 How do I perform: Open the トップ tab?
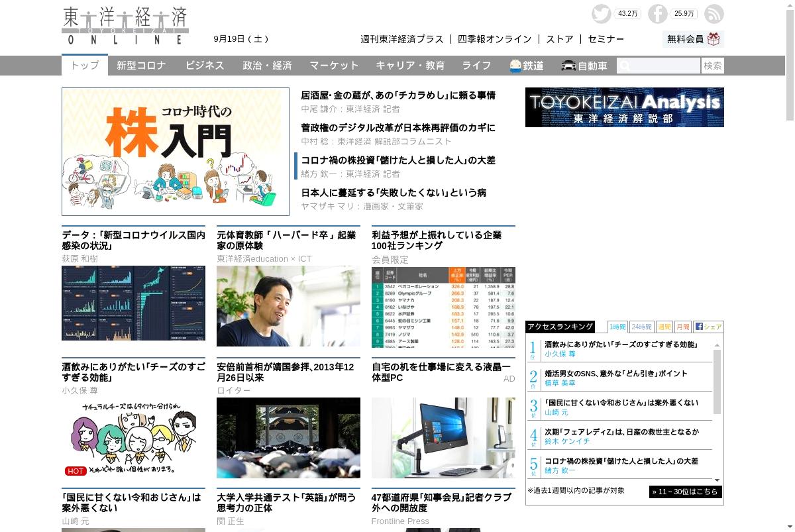tap(85, 66)
